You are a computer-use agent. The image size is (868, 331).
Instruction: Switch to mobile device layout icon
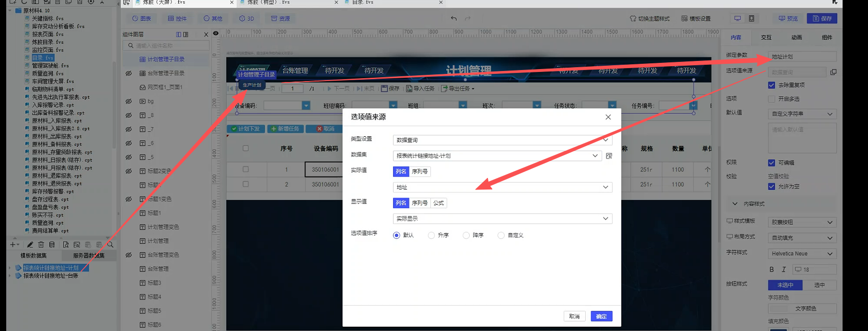point(751,19)
